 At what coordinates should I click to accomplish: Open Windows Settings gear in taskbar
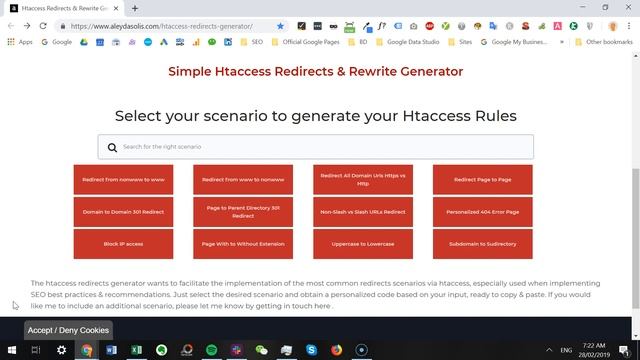[61, 350]
